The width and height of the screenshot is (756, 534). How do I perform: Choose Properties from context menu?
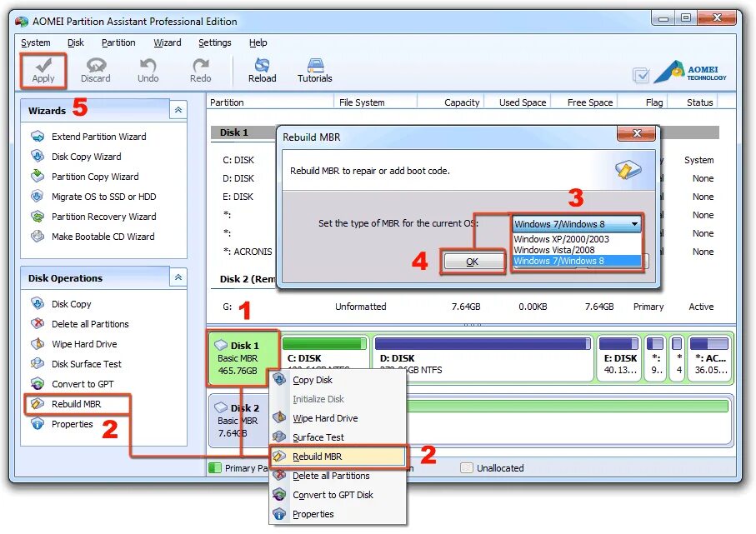pos(338,514)
